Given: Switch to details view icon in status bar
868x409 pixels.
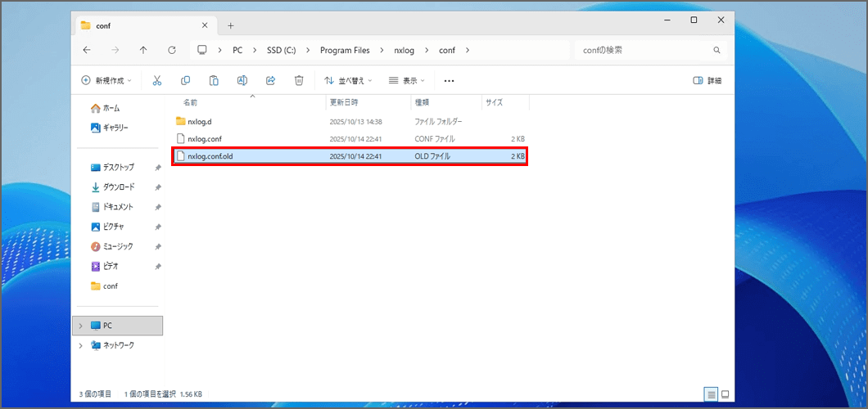Looking at the screenshot, I should (711, 393).
